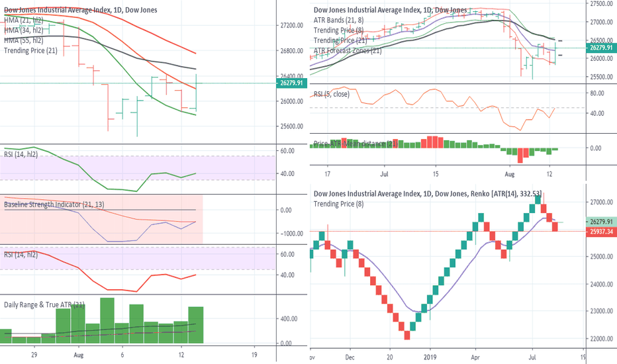This screenshot has height=364, width=617.
Task: Click the 80.00 value on RSI (5) axis
Action: tap(597, 93)
